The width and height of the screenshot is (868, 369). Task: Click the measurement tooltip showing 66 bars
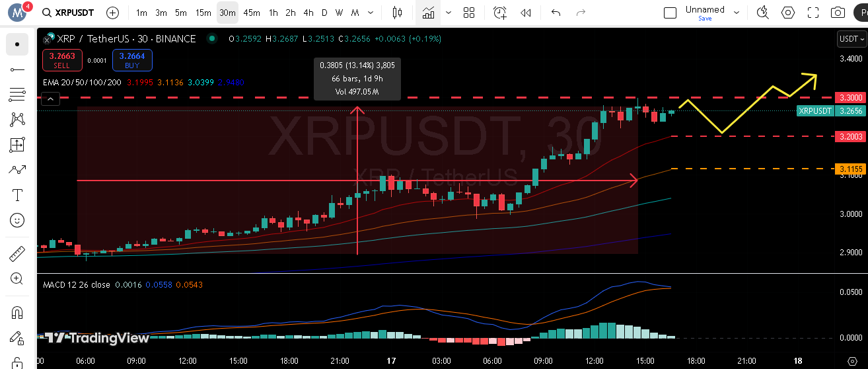(x=357, y=79)
